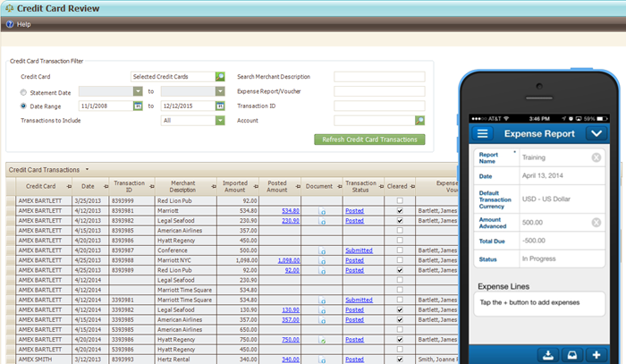
Task: Pin the Credit Card column header
Action: coord(69,186)
